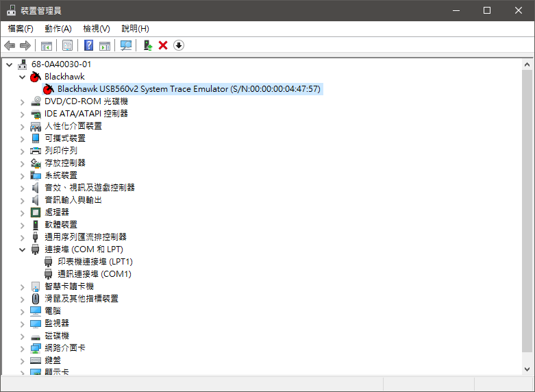
Task: Open the 檢視(V) menu
Action: click(x=97, y=29)
